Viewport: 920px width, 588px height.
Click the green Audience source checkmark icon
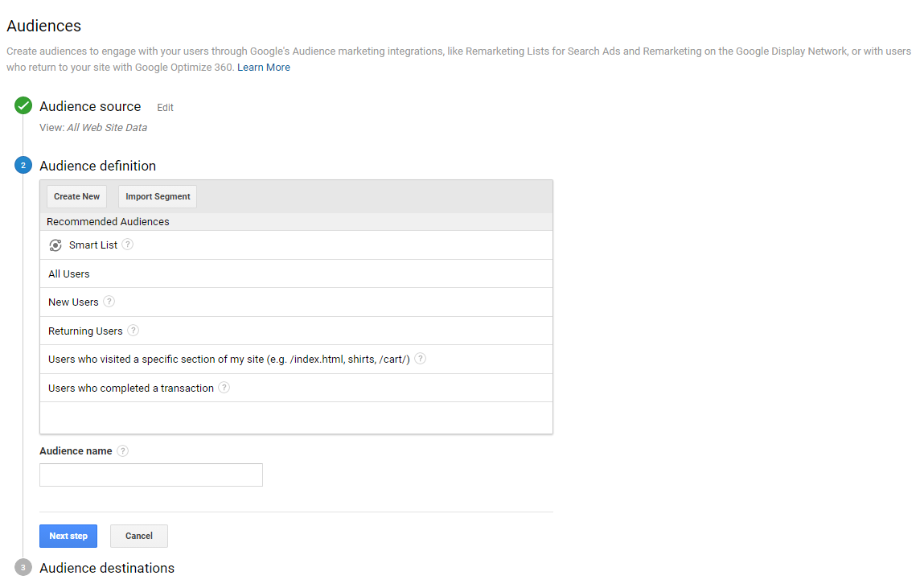(23, 106)
